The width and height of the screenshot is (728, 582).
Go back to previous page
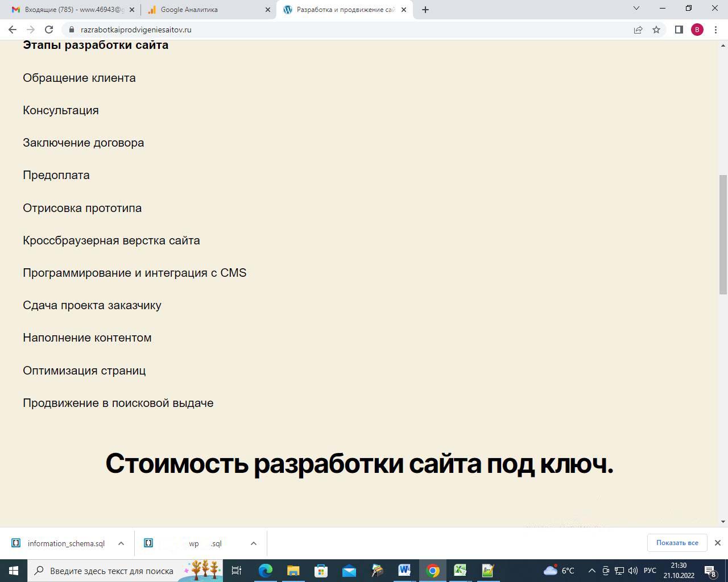13,30
